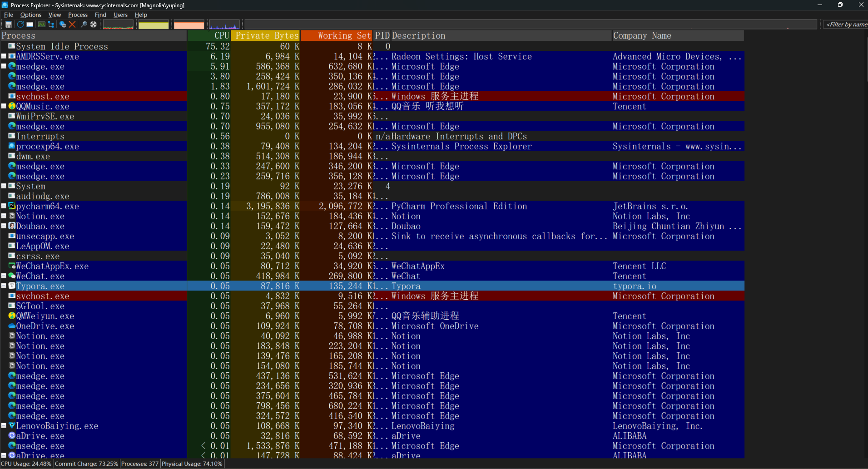The image size is (868, 469).
Task: Click the Save toolbar icon
Action: (9, 25)
